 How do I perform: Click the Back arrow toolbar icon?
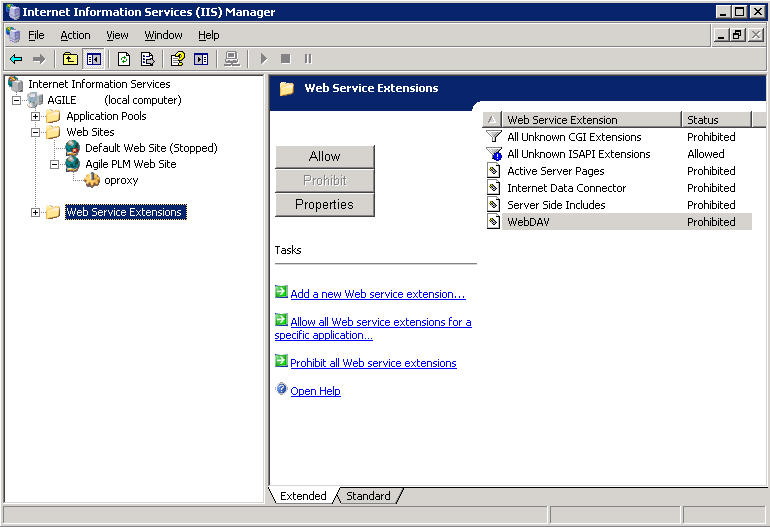16,59
